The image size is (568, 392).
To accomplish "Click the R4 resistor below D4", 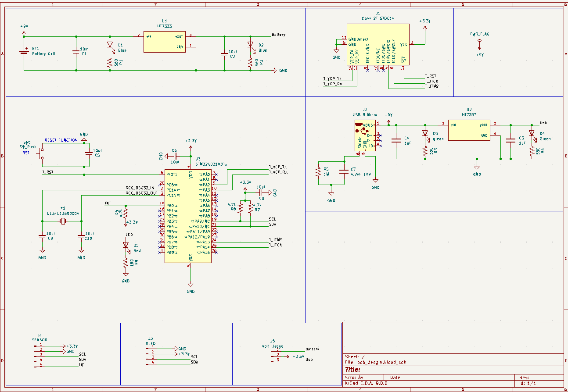I will pyautogui.click(x=531, y=151).
